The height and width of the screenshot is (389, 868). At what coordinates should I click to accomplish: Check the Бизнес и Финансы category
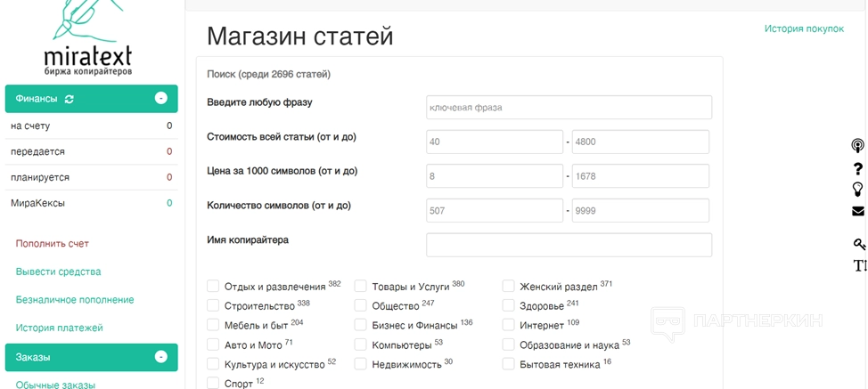point(361,325)
